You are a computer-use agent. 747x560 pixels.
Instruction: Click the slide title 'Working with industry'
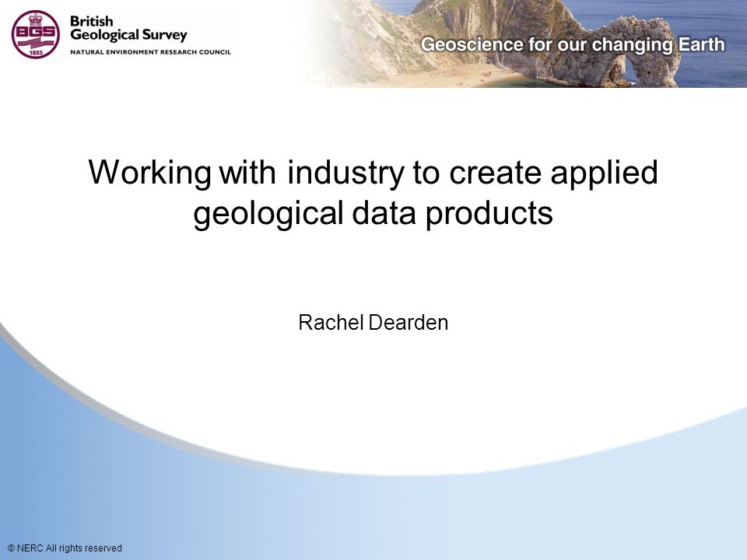(x=373, y=192)
